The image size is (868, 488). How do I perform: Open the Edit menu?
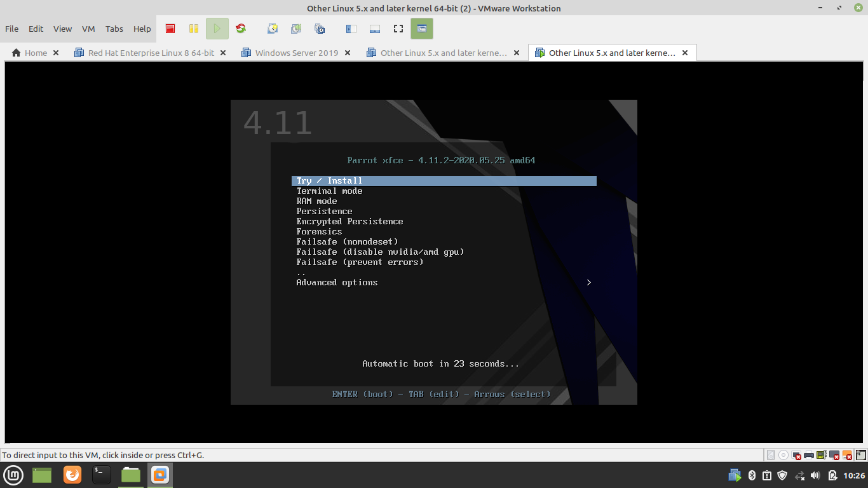(x=36, y=29)
